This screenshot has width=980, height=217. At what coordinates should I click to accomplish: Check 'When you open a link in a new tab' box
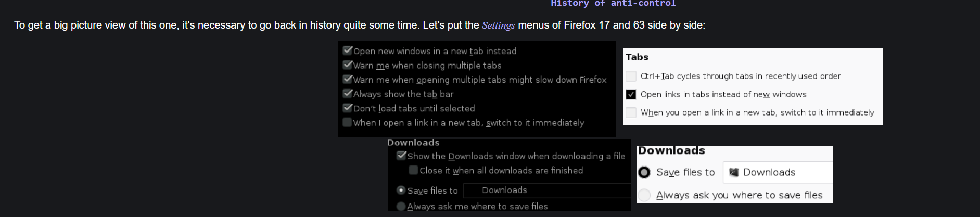click(631, 112)
